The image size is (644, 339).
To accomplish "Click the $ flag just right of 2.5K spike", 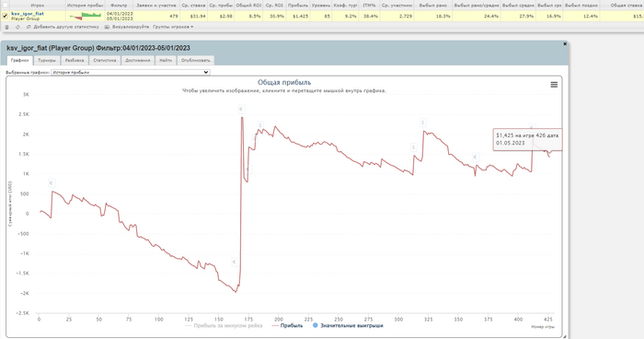I will pyautogui.click(x=260, y=125).
